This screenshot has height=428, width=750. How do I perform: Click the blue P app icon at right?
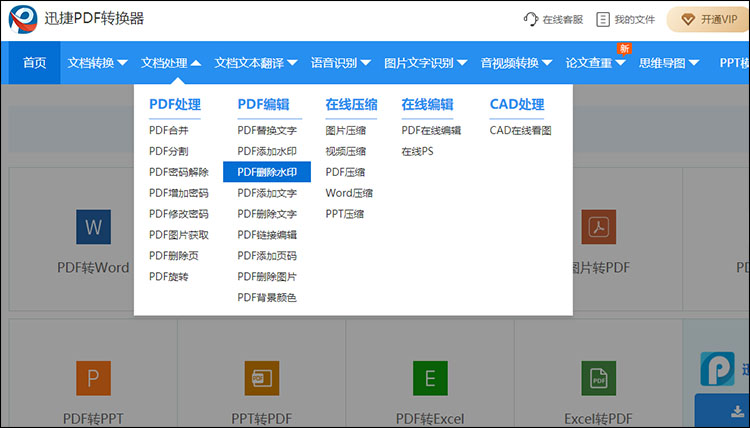tap(717, 369)
